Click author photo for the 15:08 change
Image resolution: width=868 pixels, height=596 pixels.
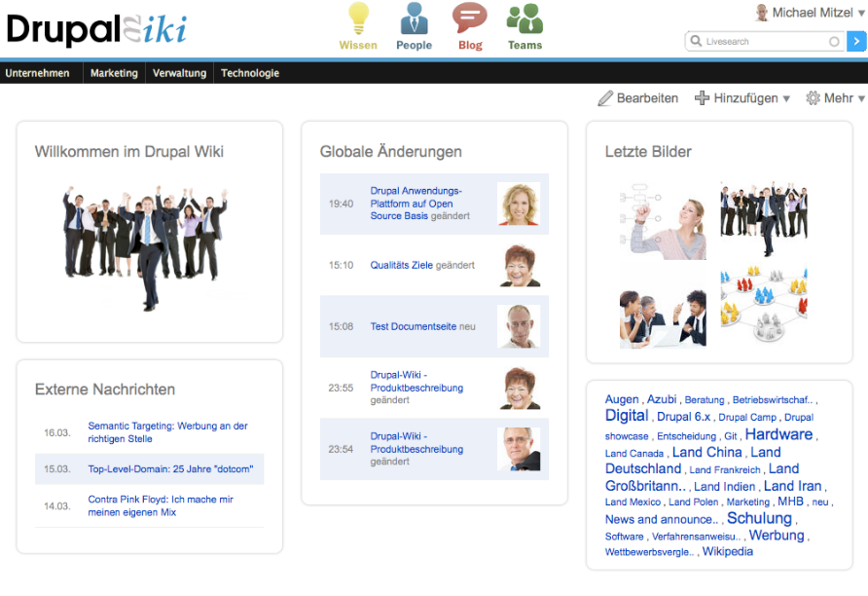click(519, 327)
